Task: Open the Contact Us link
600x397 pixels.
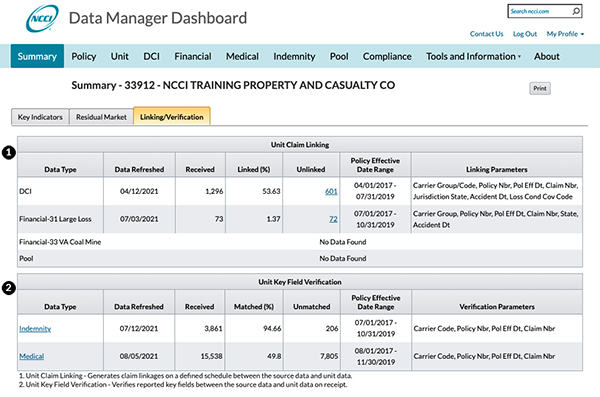Action: click(x=486, y=34)
